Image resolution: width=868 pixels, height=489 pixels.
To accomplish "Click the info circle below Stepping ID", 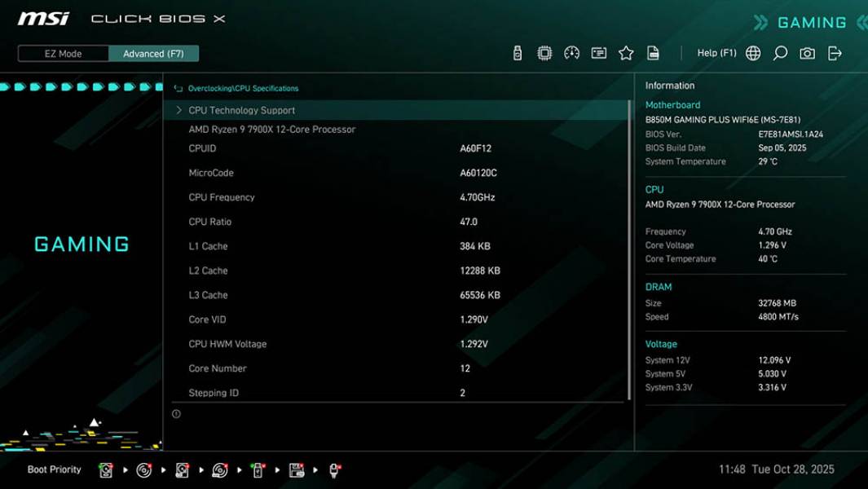I will coord(175,414).
